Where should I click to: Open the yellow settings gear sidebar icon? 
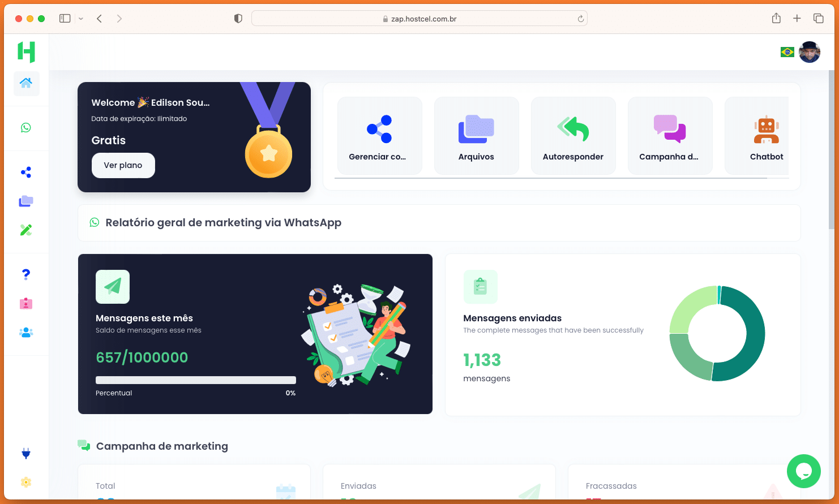click(x=26, y=482)
